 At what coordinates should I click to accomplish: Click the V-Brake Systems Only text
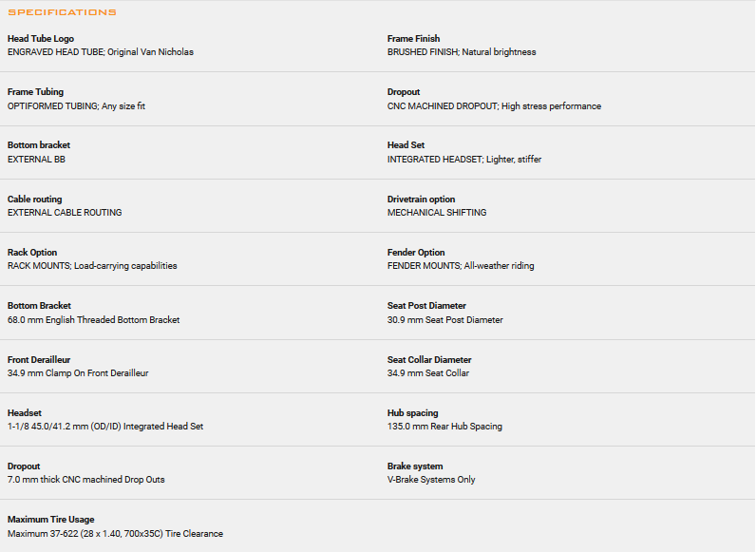tap(431, 480)
